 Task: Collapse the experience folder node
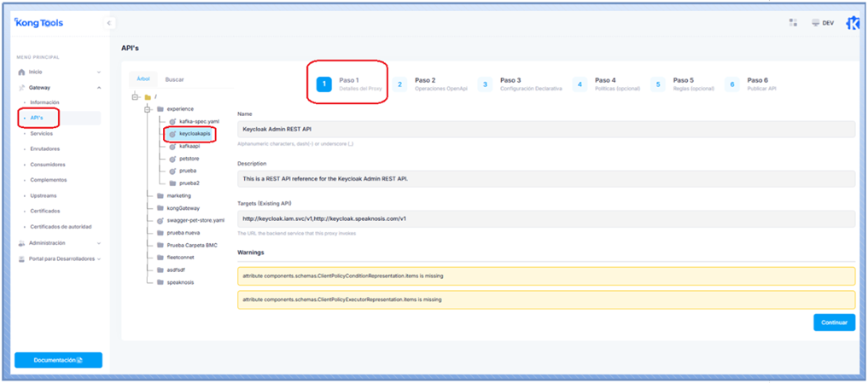(x=148, y=109)
